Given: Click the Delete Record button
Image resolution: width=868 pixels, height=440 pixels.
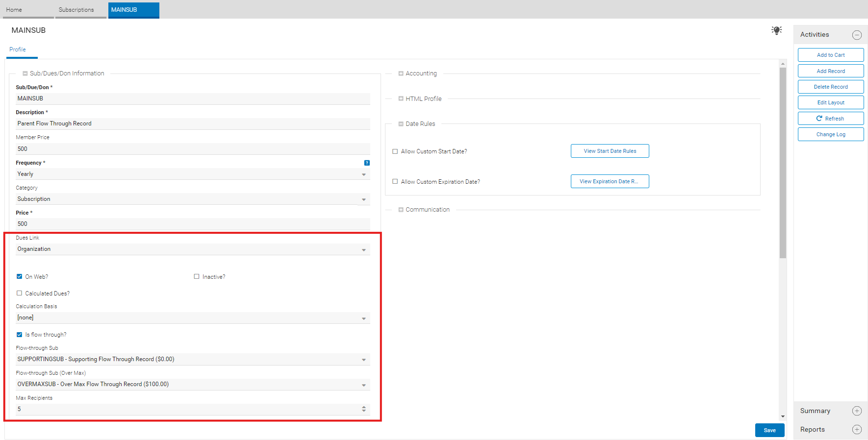Looking at the screenshot, I should (x=831, y=87).
